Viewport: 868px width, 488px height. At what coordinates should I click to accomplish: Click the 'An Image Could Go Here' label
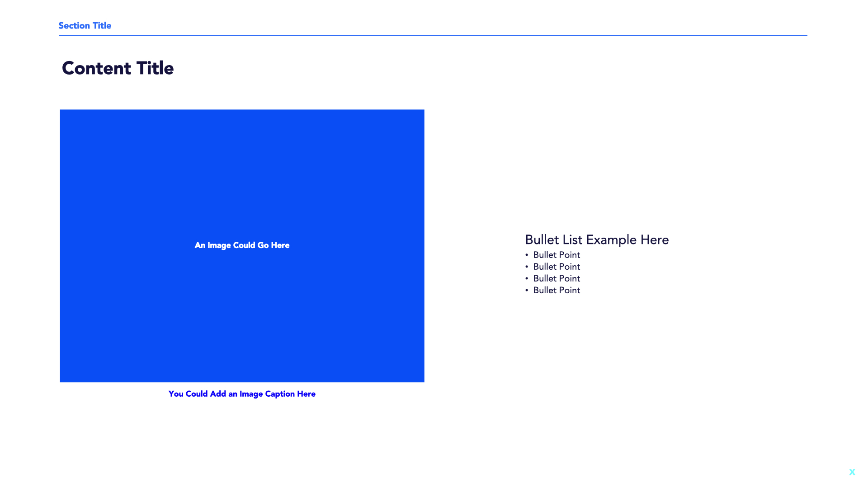[242, 245]
